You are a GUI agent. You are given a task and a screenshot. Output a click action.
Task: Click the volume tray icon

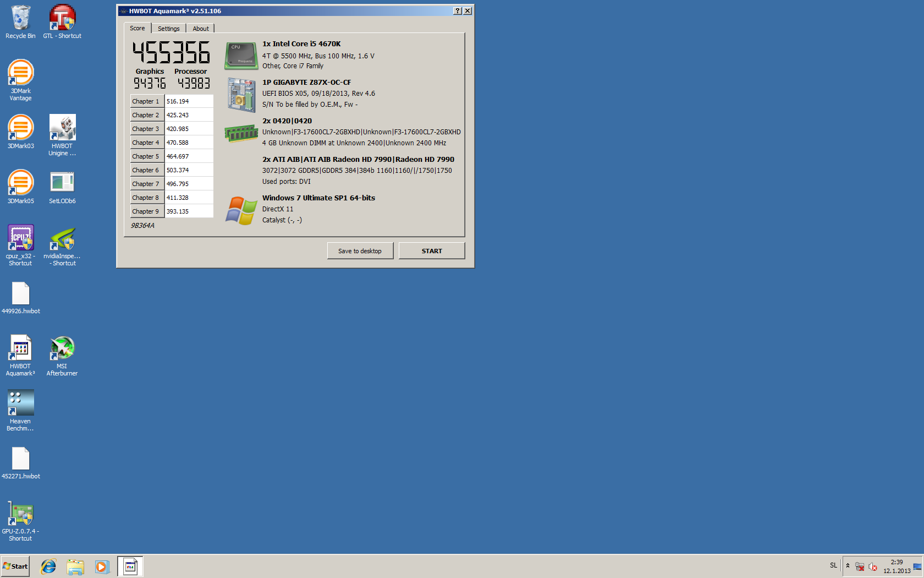coord(873,566)
